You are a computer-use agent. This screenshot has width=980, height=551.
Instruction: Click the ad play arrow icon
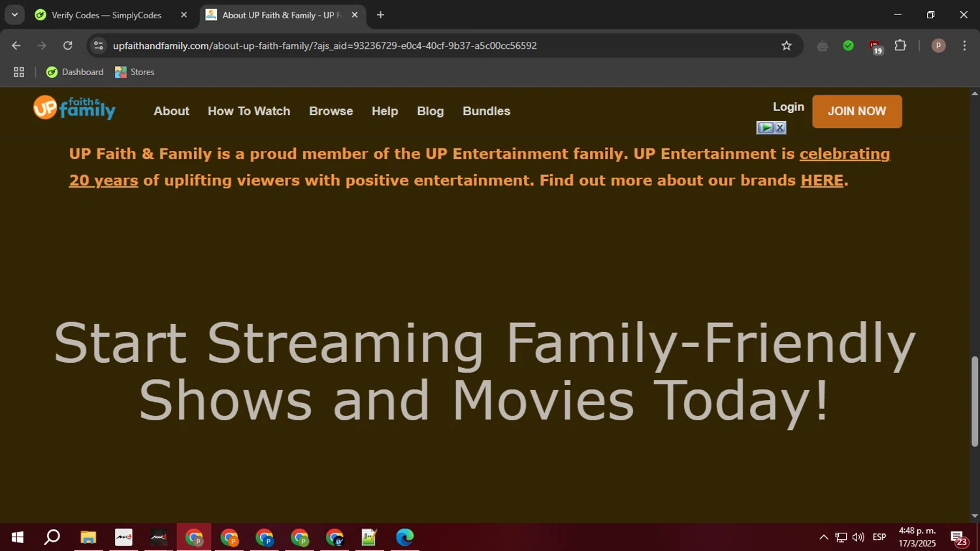[766, 128]
